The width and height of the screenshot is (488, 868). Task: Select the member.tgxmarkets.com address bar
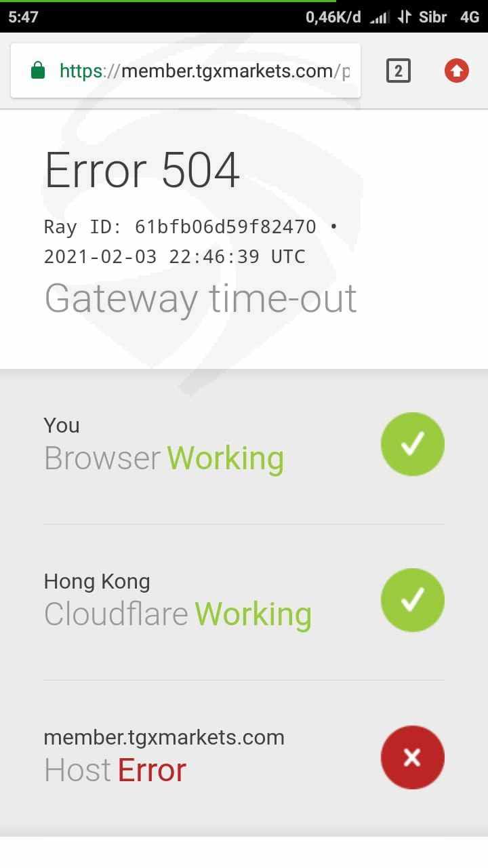186,71
